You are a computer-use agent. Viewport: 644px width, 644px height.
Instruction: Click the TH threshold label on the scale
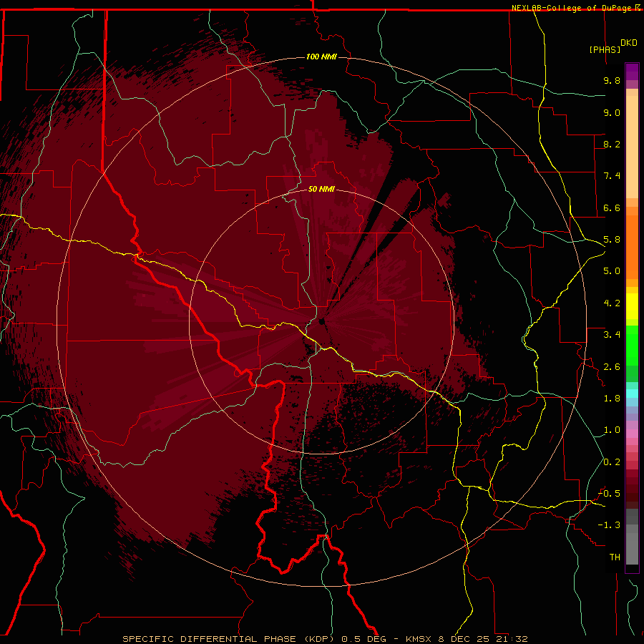pos(615,557)
